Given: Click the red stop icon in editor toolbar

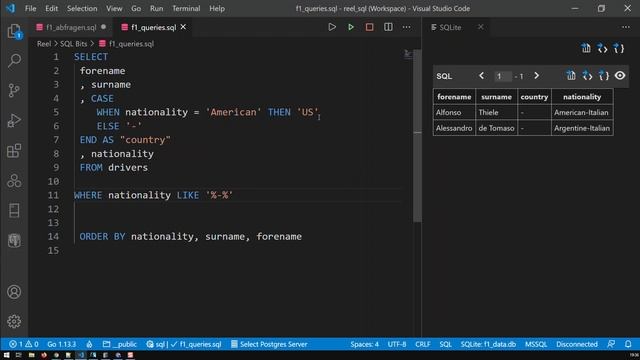Looking at the screenshot, I should click(369, 27).
